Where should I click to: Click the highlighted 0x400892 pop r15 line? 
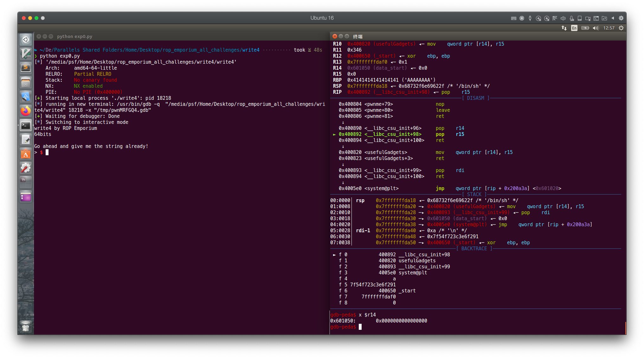click(x=398, y=134)
